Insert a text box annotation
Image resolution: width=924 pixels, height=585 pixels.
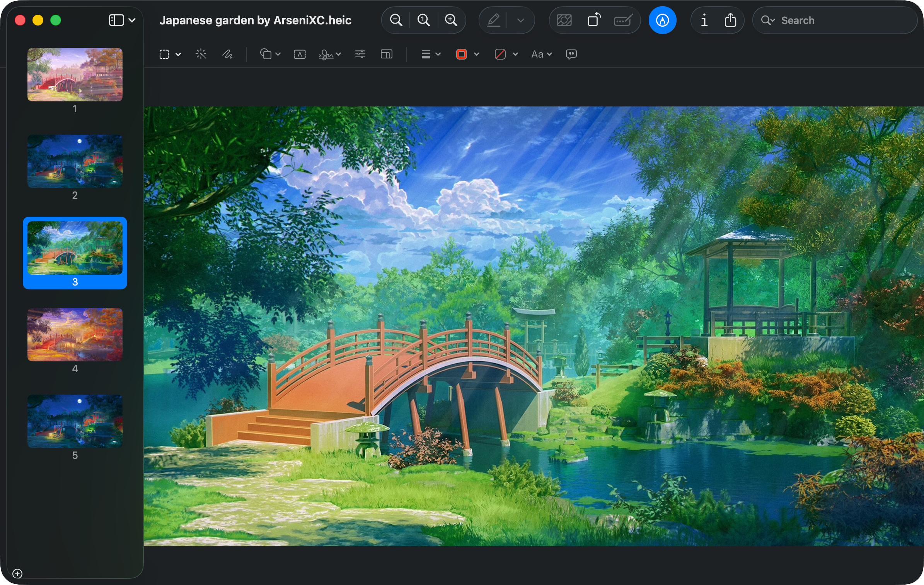[x=300, y=54]
